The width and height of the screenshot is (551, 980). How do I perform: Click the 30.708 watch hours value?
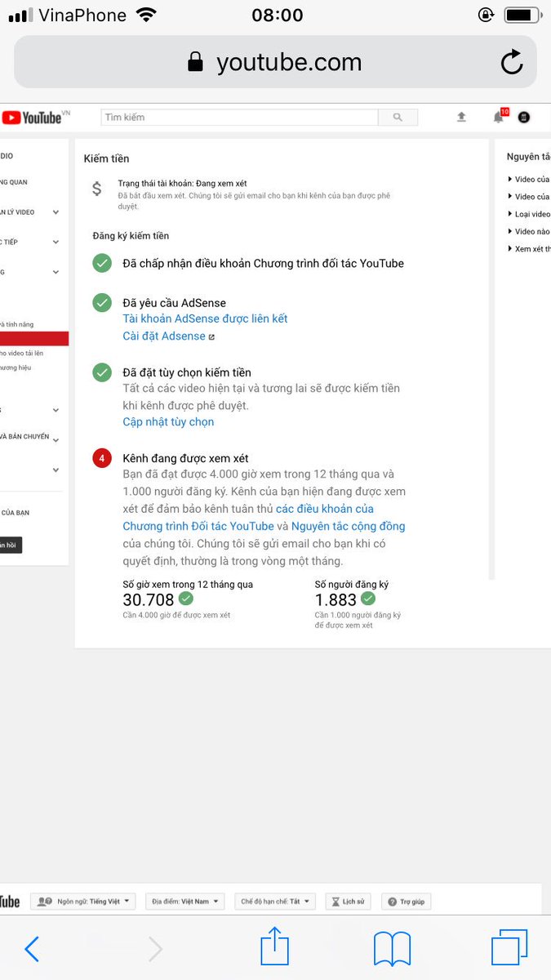click(x=149, y=600)
